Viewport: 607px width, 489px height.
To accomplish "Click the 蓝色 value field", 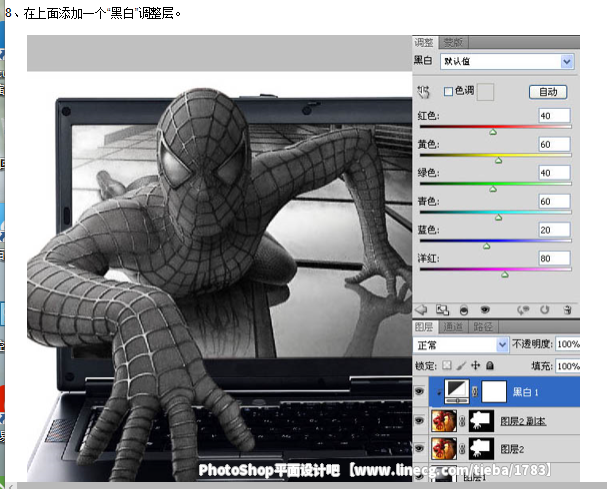I will click(554, 230).
